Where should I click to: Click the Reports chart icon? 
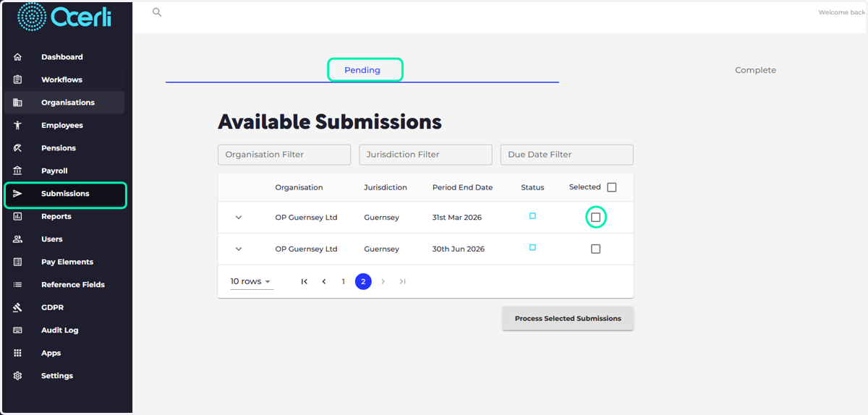(18, 216)
